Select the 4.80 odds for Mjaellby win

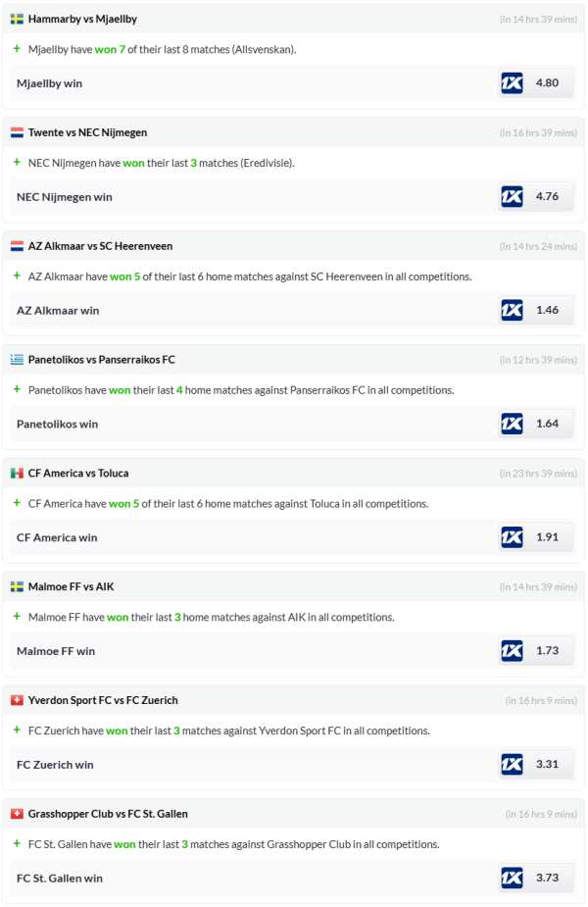(547, 83)
